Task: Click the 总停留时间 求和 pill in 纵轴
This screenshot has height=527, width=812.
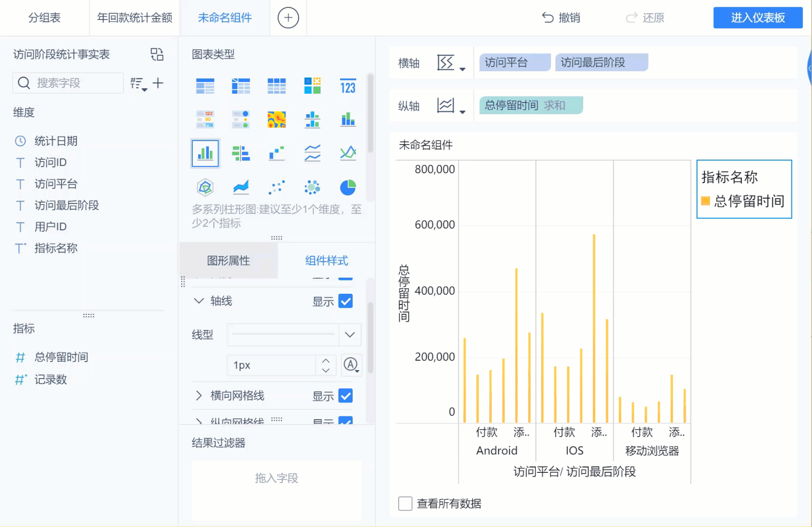Action: (x=531, y=105)
